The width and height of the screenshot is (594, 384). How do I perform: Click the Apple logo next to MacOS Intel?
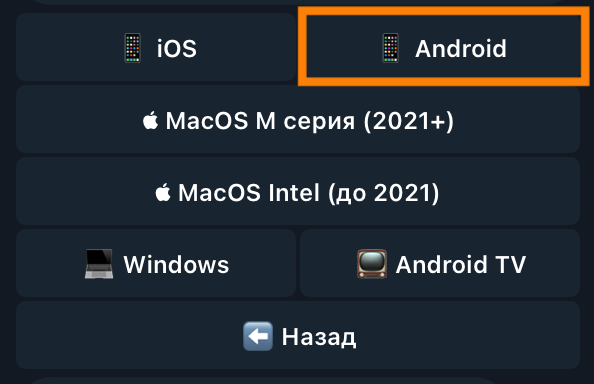tap(163, 192)
